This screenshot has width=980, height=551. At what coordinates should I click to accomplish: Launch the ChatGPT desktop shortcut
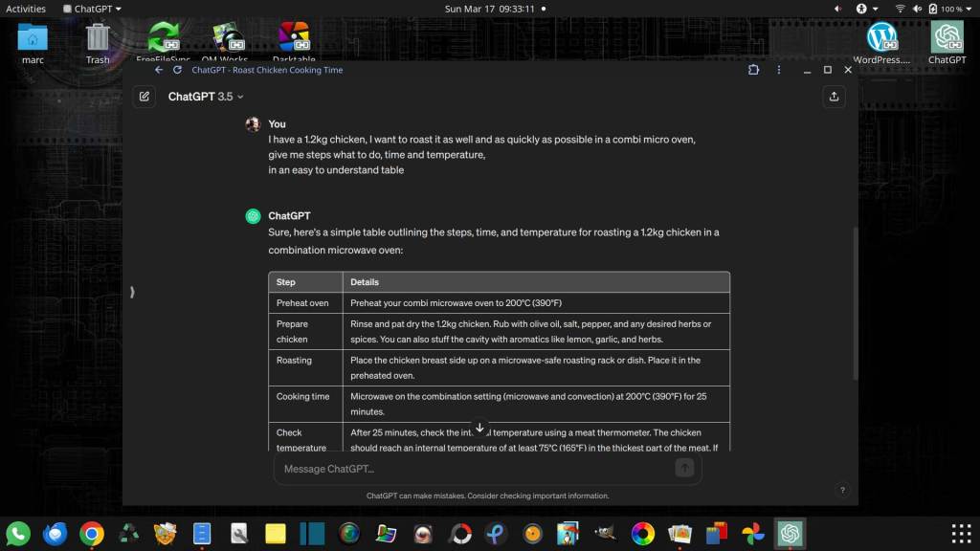point(947,43)
